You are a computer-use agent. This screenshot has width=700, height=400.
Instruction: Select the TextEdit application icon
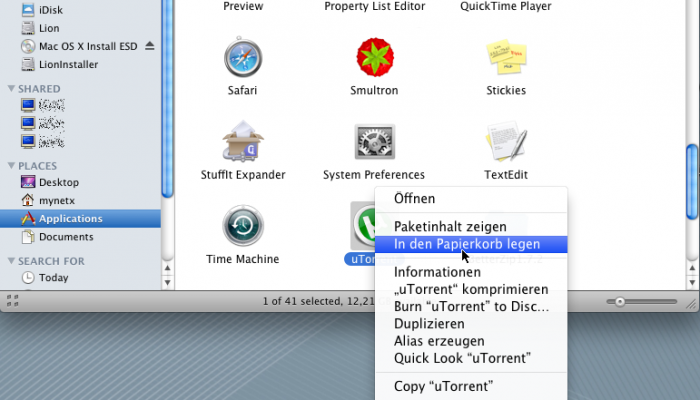click(506, 141)
